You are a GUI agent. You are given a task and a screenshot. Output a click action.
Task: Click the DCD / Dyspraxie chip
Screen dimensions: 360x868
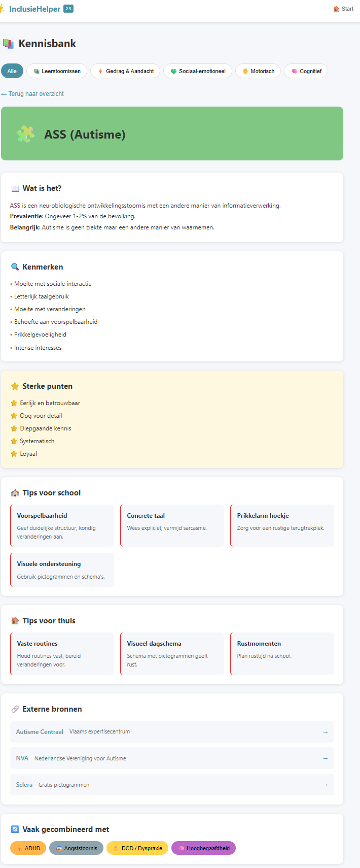pyautogui.click(x=137, y=848)
